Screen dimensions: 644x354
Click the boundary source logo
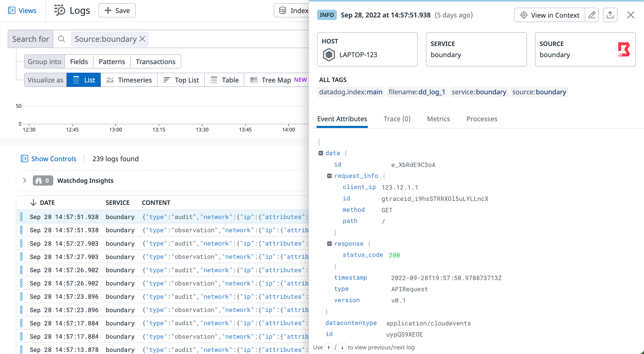624,49
